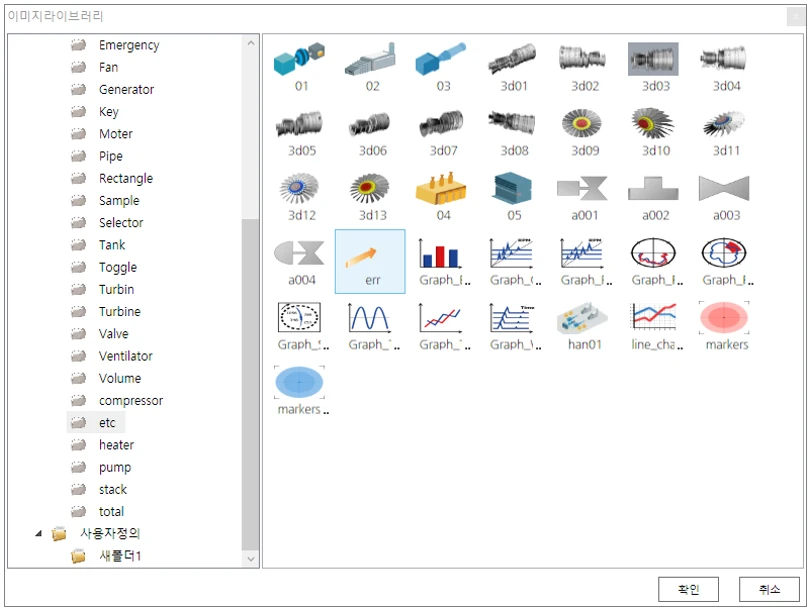Viewport: 812px width, 611px height.
Task: Click the tree scrollbar up arrow
Action: (251, 43)
